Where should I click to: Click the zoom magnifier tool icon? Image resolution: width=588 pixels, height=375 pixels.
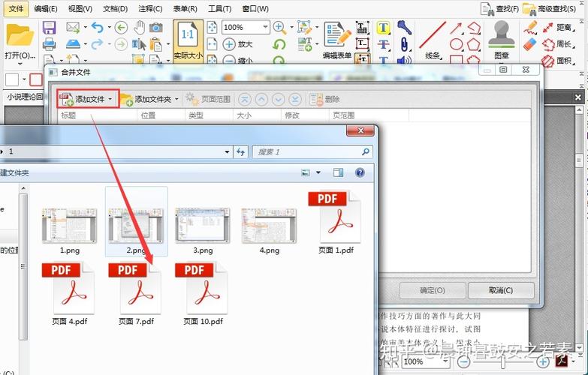(279, 27)
